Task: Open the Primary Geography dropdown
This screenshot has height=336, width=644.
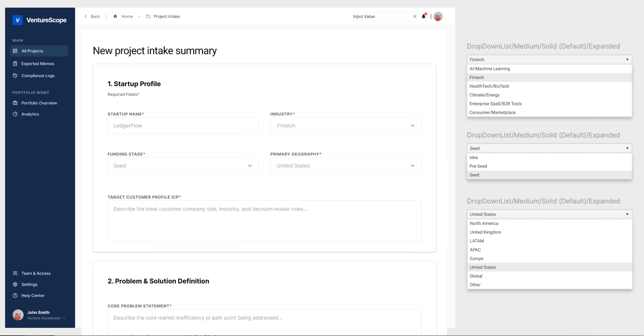Action: click(346, 166)
